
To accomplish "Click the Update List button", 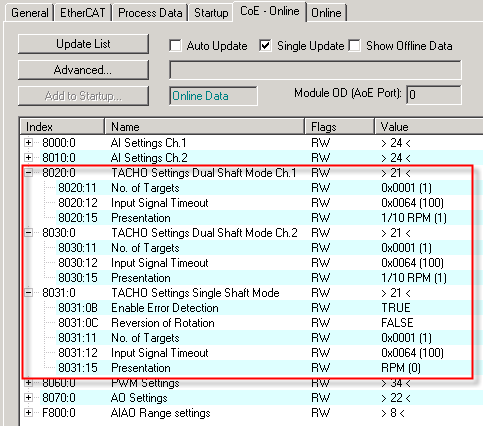I will point(83,44).
